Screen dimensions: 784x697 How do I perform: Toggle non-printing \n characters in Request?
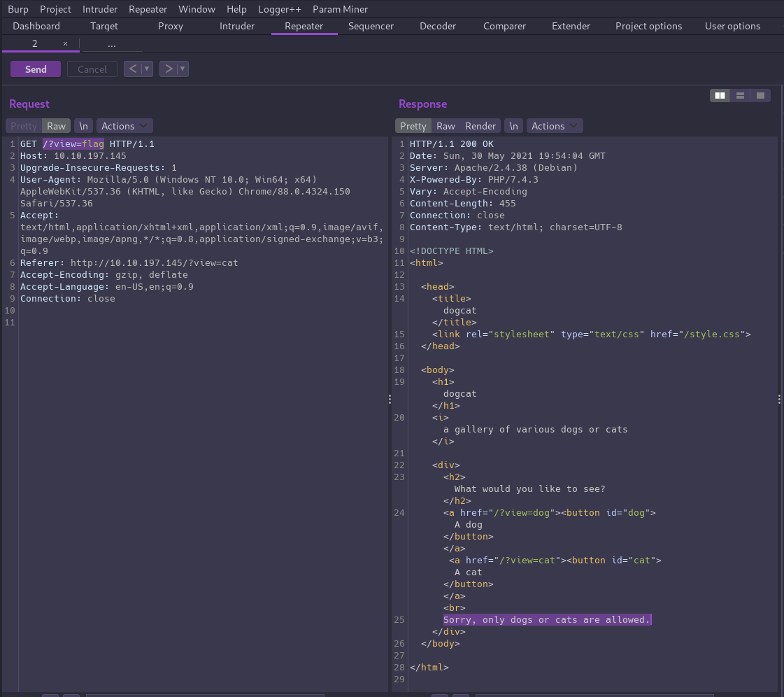click(83, 126)
